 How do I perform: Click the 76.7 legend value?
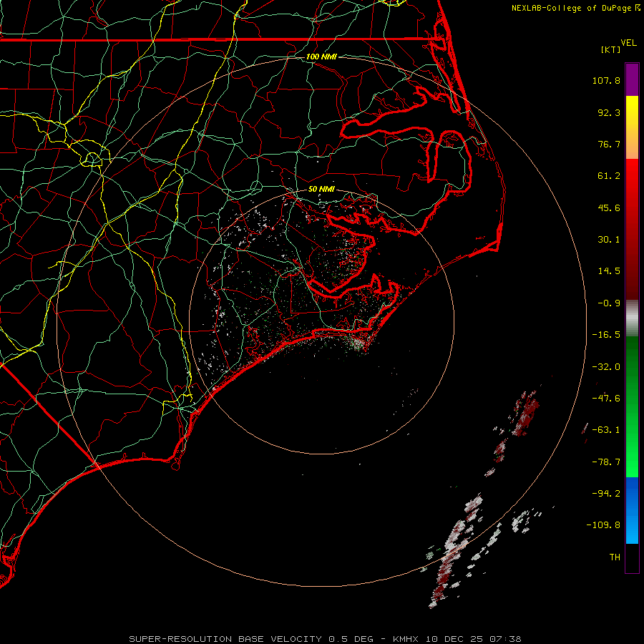tap(609, 144)
